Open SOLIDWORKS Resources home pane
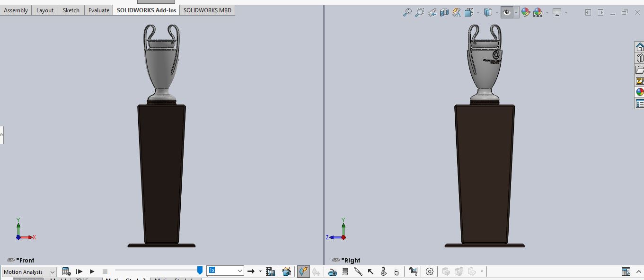This screenshot has width=644, height=280. pyautogui.click(x=640, y=47)
